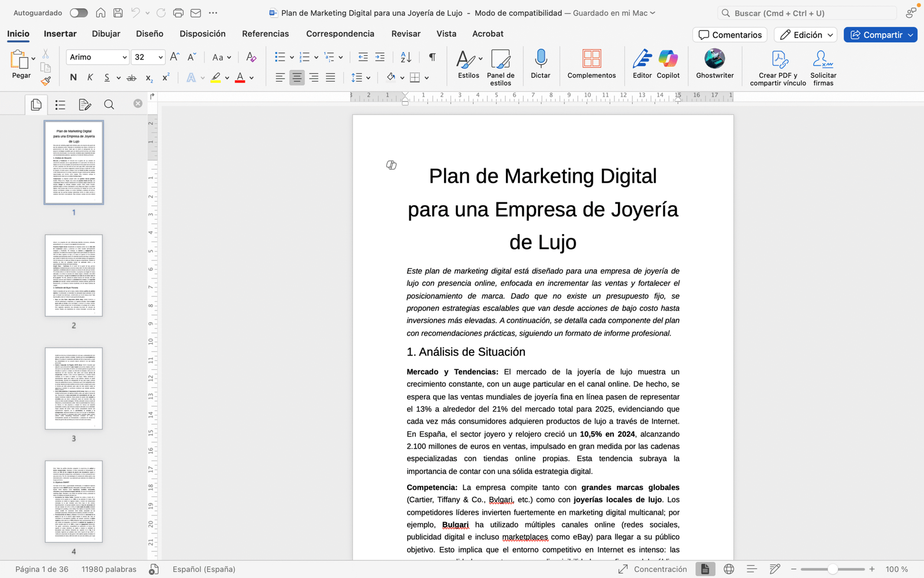Viewport: 924px width, 578px height.
Task: Switch to the Insertar ribbon tab
Action: click(60, 34)
